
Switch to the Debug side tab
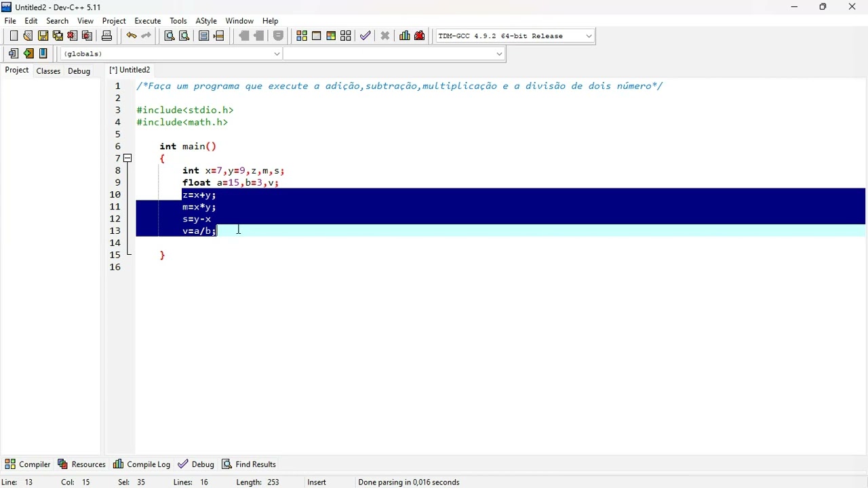pyautogui.click(x=79, y=71)
